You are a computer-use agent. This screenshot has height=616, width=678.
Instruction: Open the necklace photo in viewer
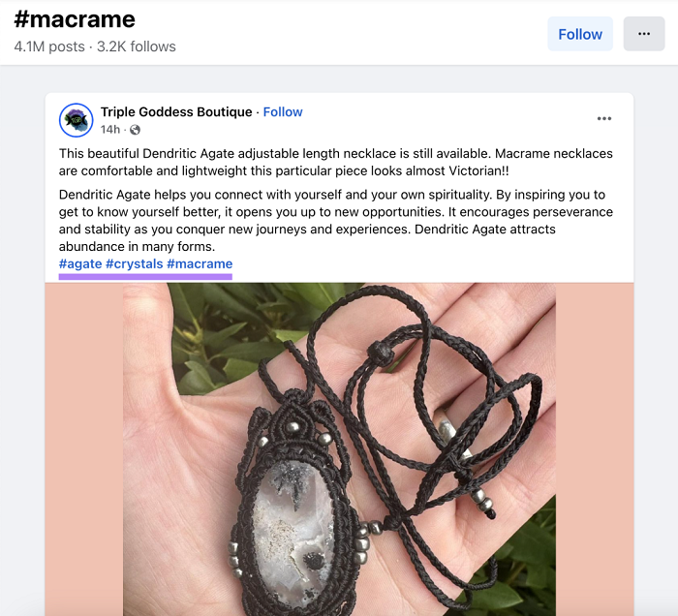[x=339, y=449]
